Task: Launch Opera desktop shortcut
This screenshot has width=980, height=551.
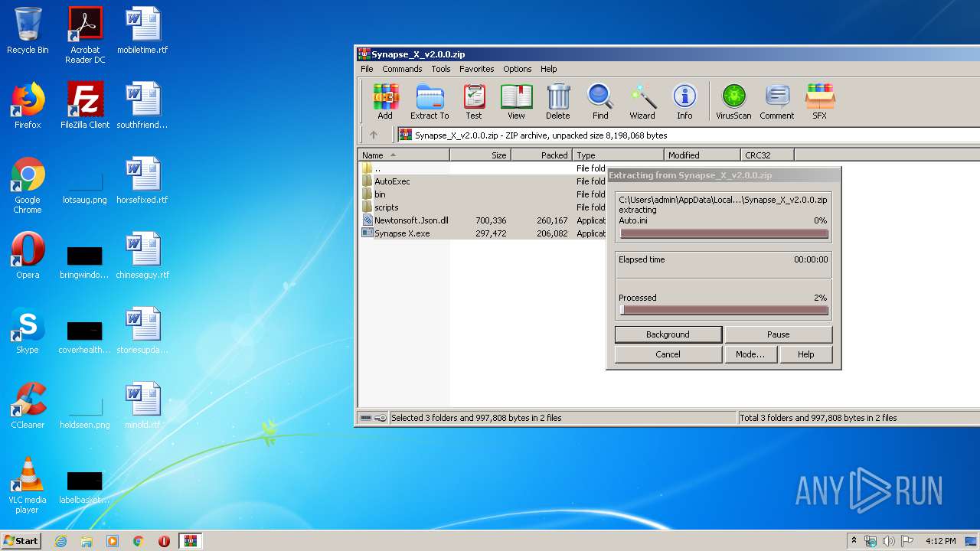Action: pyautogui.click(x=28, y=256)
